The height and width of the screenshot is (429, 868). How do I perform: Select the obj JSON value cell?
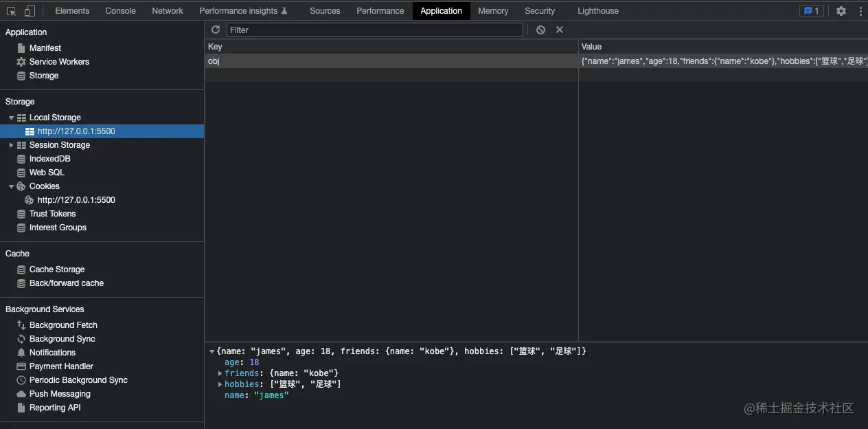coord(724,61)
